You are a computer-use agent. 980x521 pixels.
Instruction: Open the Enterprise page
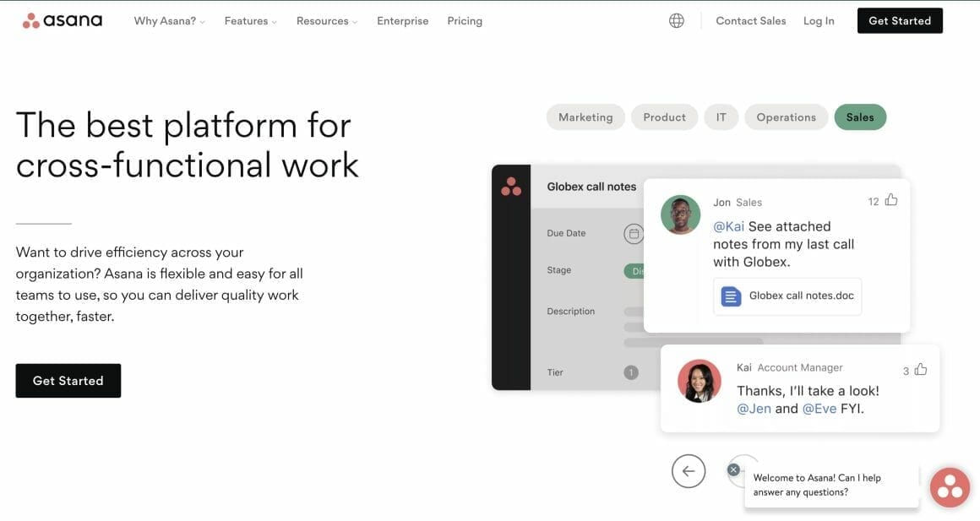(402, 21)
